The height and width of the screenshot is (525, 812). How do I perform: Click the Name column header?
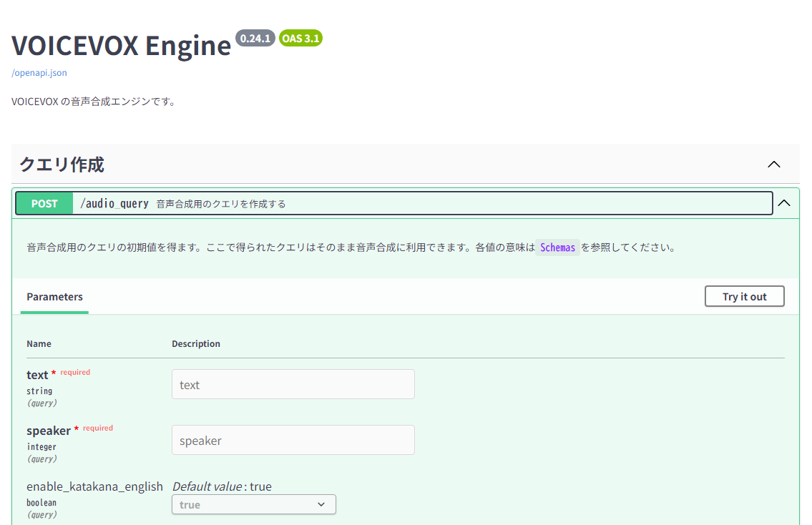click(39, 344)
